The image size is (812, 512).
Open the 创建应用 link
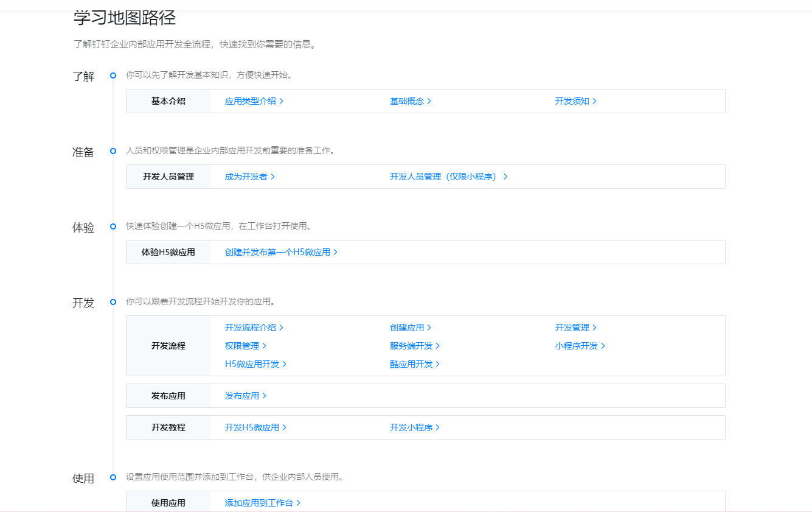(x=411, y=328)
